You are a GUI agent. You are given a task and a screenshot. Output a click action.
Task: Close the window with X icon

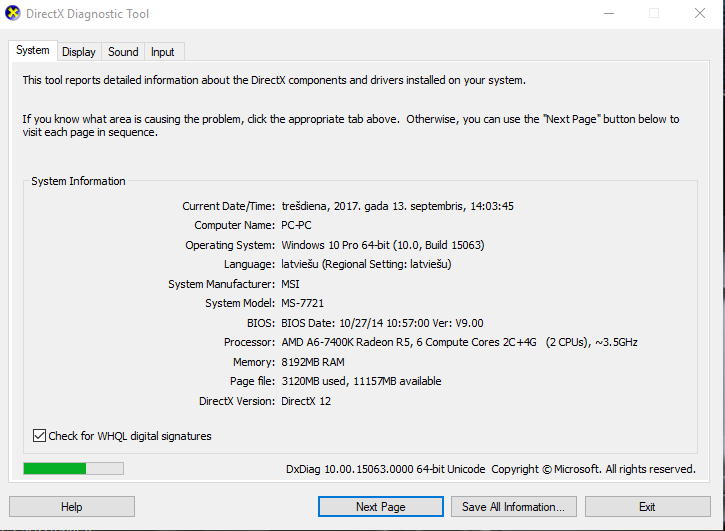tap(700, 13)
